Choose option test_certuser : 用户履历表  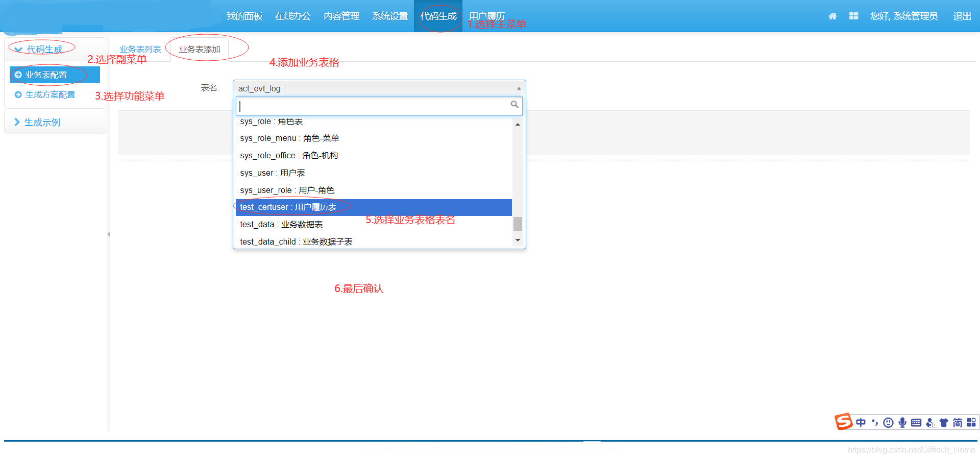(x=374, y=207)
